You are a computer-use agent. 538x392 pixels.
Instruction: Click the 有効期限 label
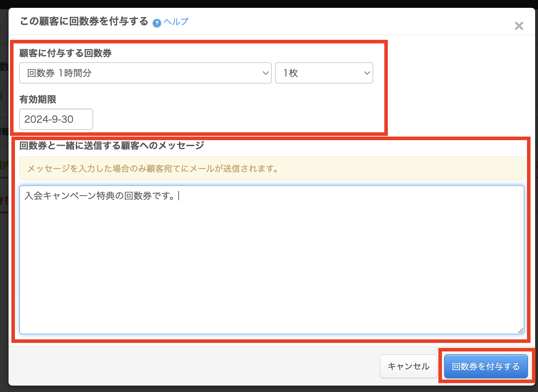[x=38, y=100]
